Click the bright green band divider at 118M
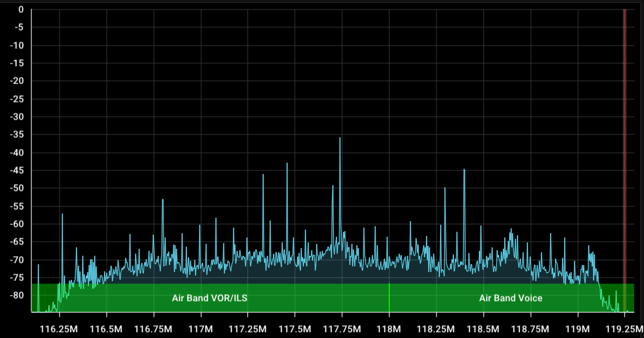 389,297
